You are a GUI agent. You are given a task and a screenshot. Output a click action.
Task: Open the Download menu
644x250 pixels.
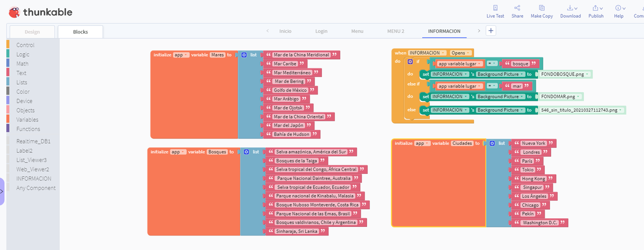(570, 12)
